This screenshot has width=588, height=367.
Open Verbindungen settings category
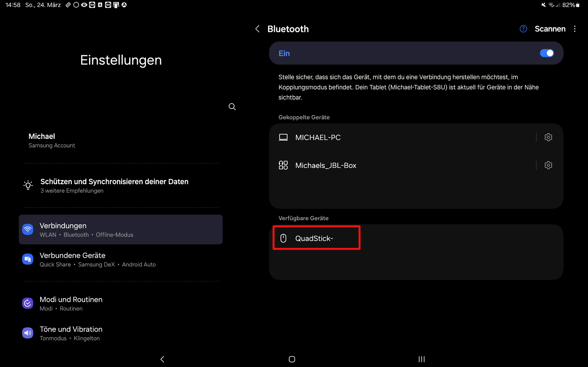click(x=121, y=230)
